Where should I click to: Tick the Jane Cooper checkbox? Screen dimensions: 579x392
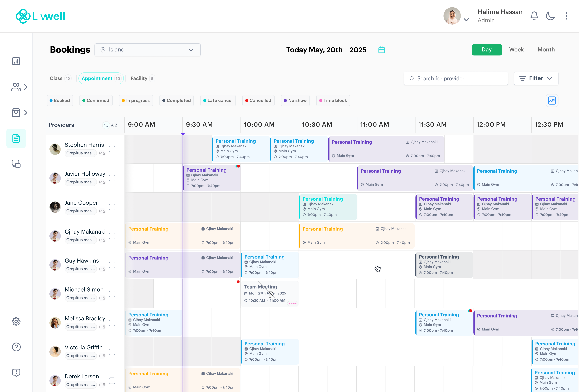pyautogui.click(x=112, y=207)
